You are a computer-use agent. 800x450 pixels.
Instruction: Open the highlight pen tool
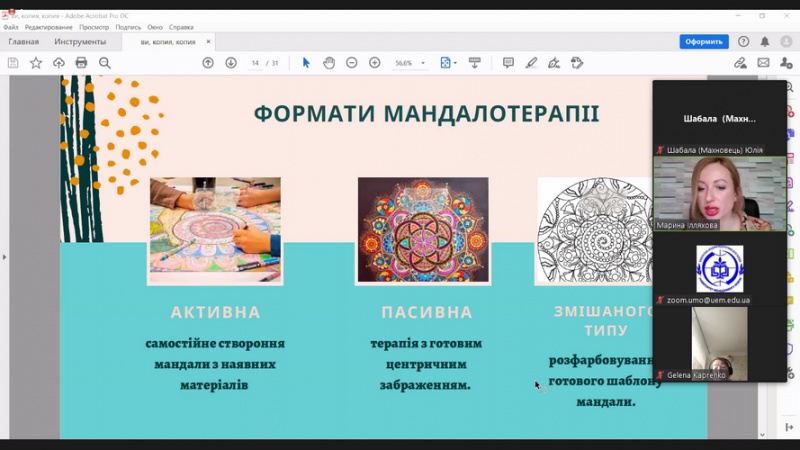pos(531,63)
